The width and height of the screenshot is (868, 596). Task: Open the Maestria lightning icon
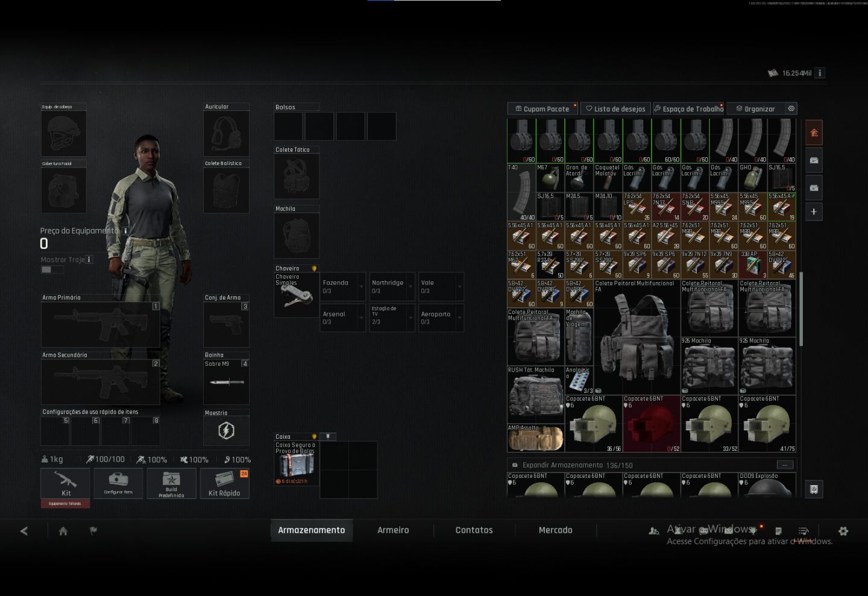pyautogui.click(x=226, y=431)
